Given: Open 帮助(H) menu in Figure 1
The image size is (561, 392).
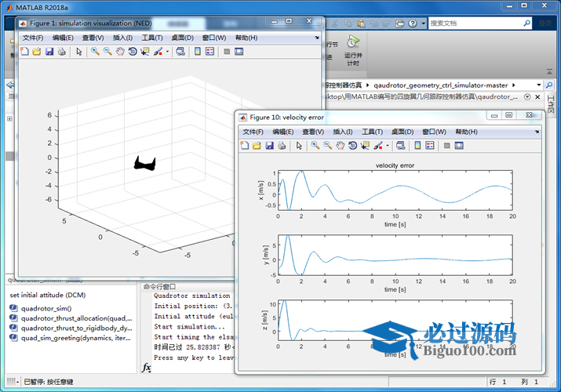Looking at the screenshot, I should pos(246,38).
